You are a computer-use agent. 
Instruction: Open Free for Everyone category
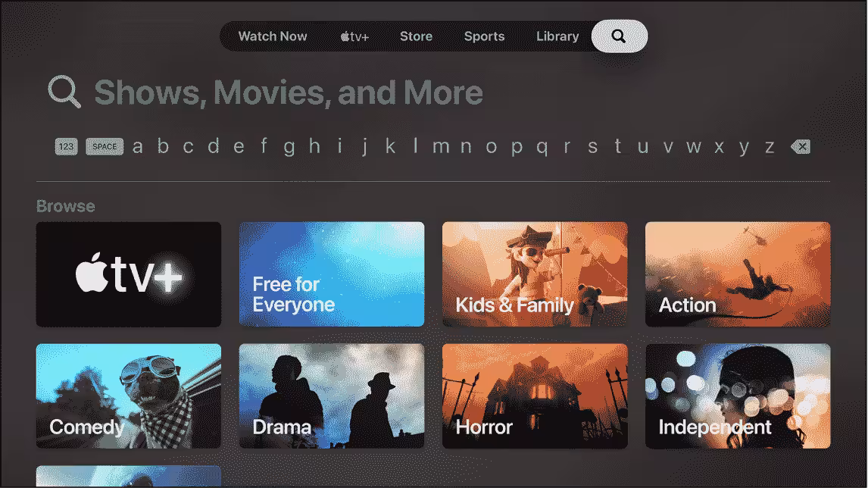point(332,274)
